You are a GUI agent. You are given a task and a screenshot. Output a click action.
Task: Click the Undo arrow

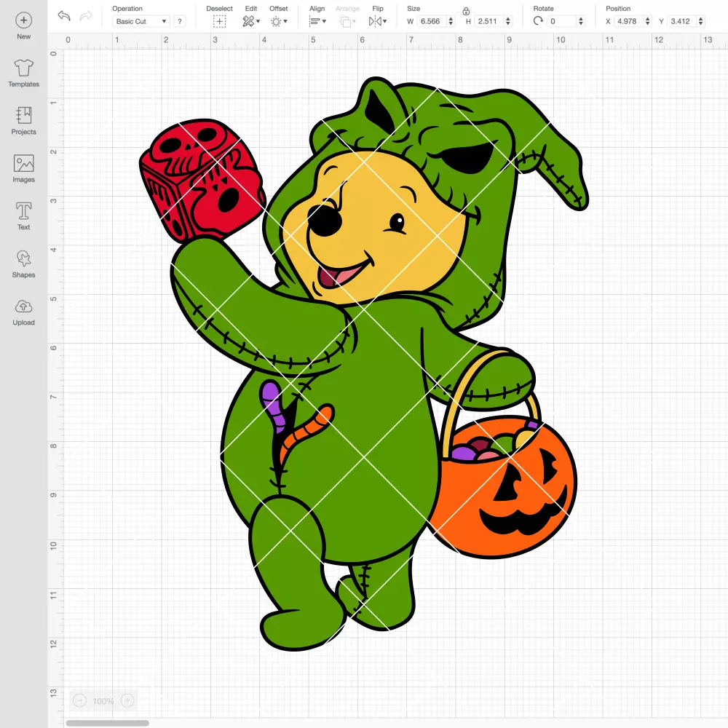(64, 16)
